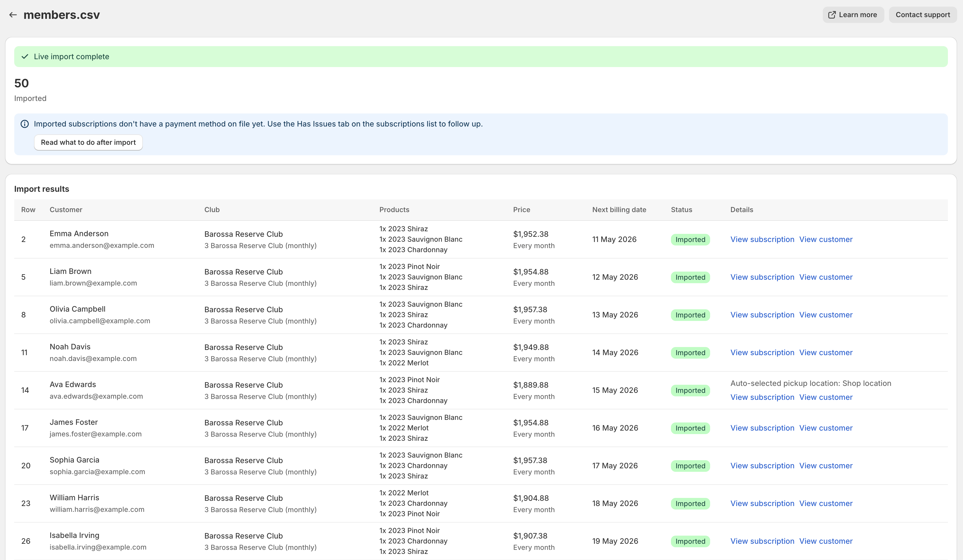
Task: Click the Row column header
Action: coord(28,210)
